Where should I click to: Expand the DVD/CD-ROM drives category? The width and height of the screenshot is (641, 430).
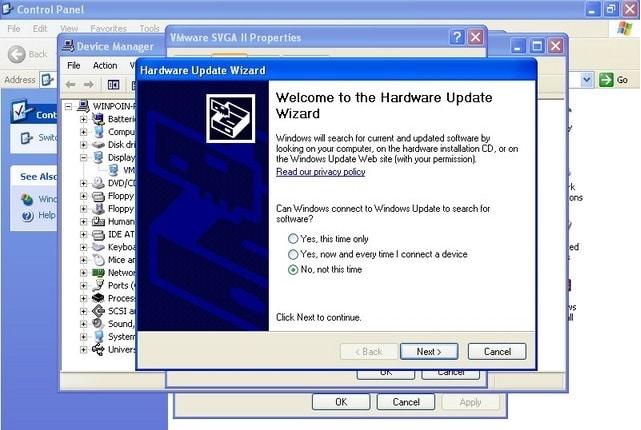(x=83, y=183)
